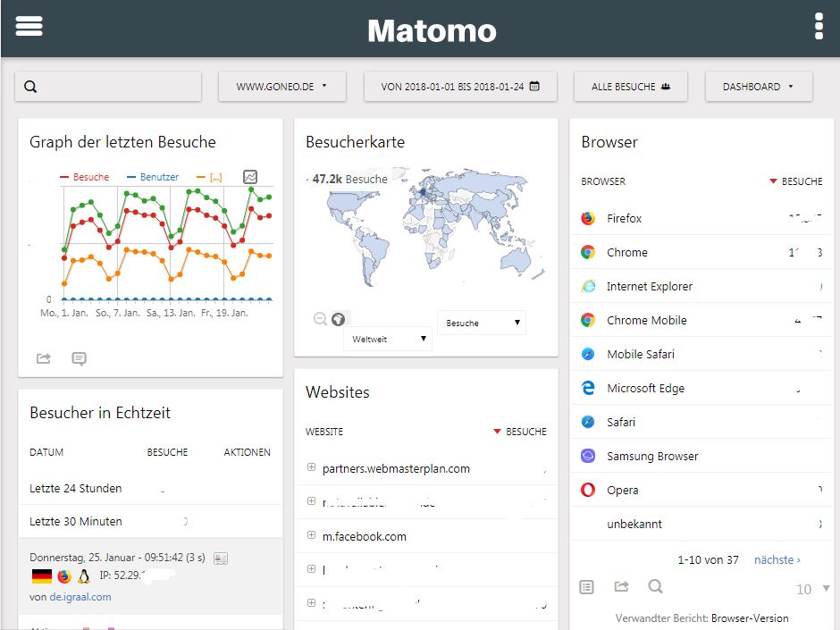The image size is (840, 630).
Task: Click the Linux penguin icon
Action: tap(84, 576)
